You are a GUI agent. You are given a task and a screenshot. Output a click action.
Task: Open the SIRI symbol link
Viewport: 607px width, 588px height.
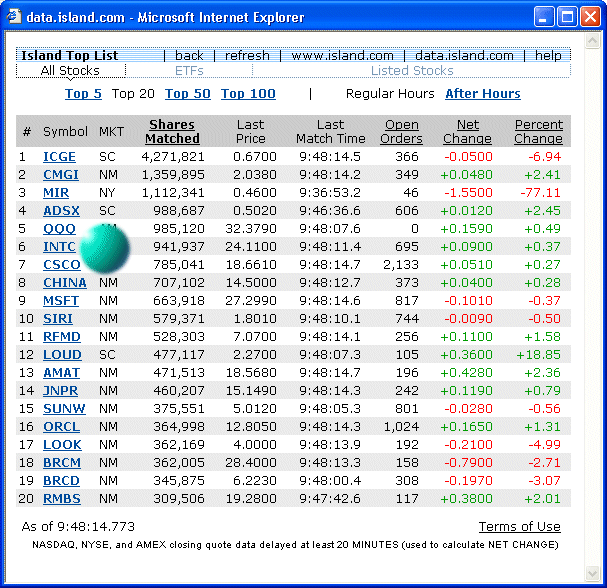point(58,319)
